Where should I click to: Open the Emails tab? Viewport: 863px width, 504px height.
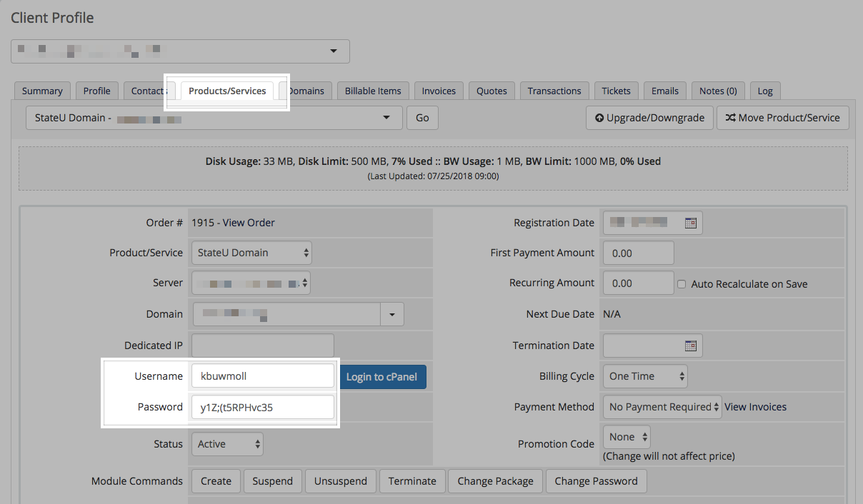coord(665,91)
